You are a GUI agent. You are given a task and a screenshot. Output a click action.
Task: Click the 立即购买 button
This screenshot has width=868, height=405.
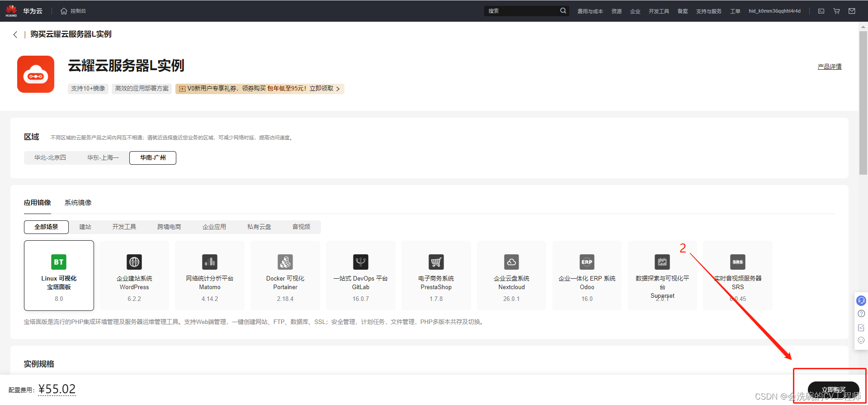click(x=833, y=390)
